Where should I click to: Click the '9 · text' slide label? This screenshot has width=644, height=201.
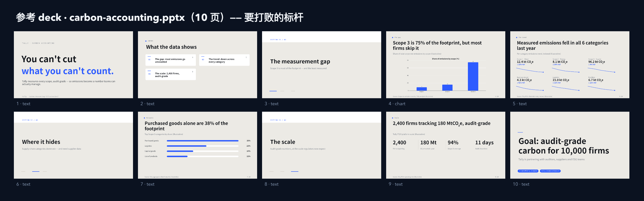(x=396, y=184)
